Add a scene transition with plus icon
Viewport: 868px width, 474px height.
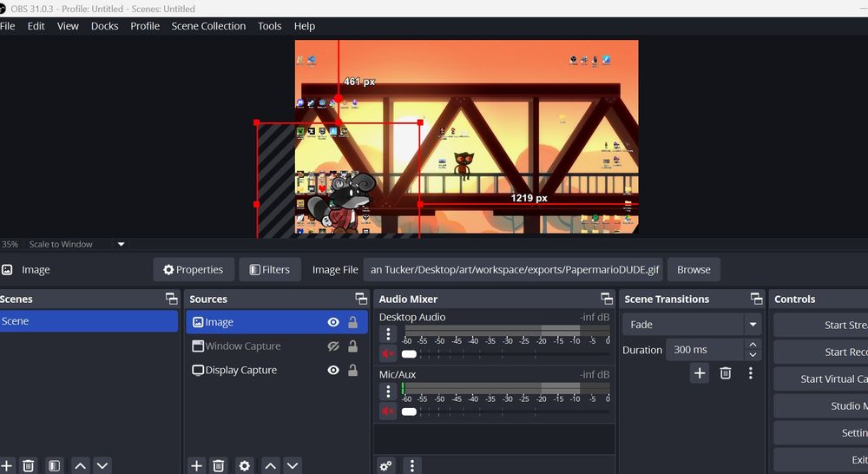[700, 373]
